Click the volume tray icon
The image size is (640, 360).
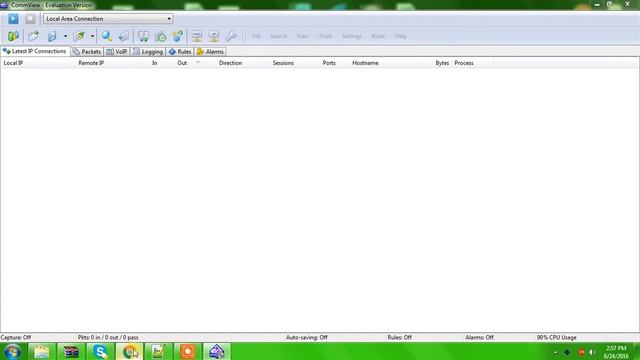[x=592, y=352]
